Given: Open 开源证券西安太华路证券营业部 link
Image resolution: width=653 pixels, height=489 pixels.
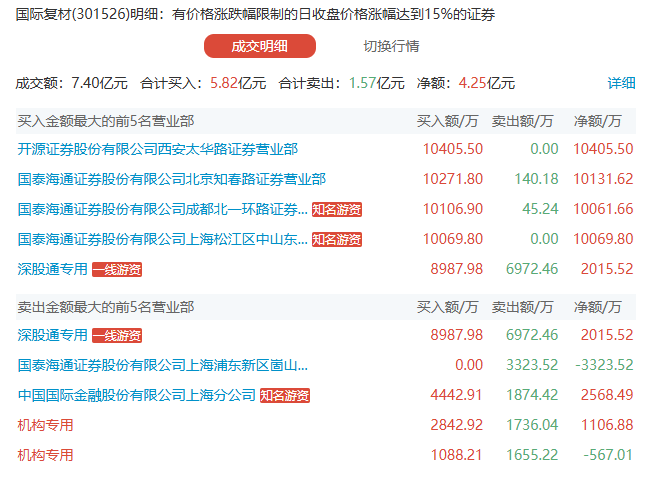Looking at the screenshot, I should tap(157, 149).
